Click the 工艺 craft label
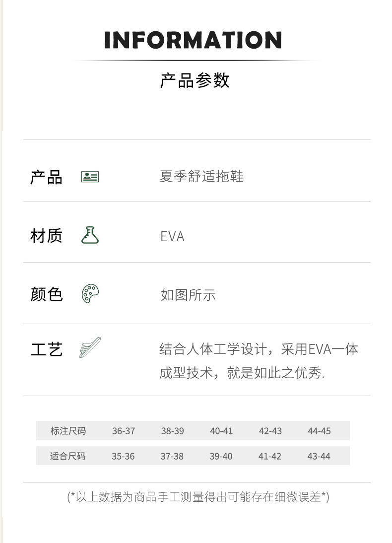This screenshot has width=392, height=543. (x=47, y=349)
